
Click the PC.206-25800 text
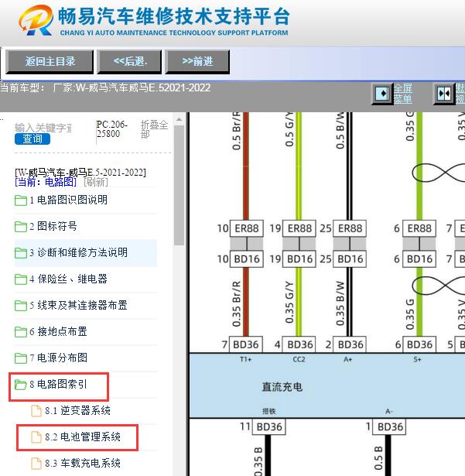111,129
